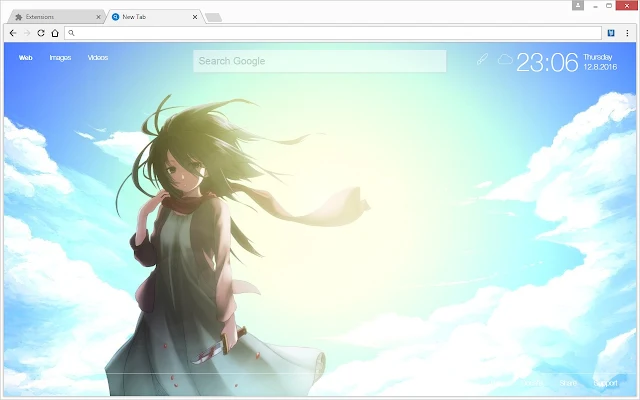Click the Thursday date text
This screenshot has width=640, height=400.
coord(598,57)
